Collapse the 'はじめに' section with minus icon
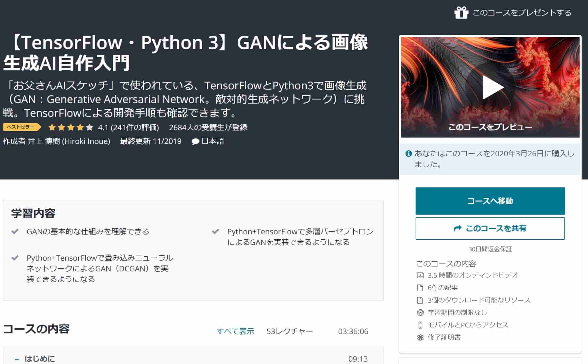Image resolution: width=588 pixels, height=364 pixels. click(x=17, y=359)
